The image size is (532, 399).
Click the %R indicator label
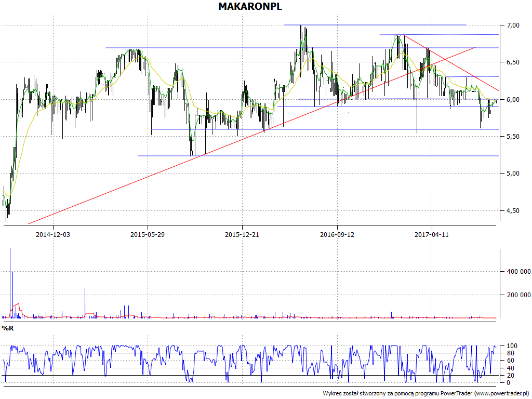pyautogui.click(x=8, y=328)
